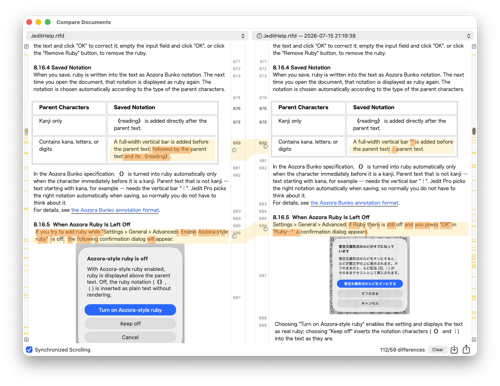Click 'Contains kana, letters, or digits' in left table
The height and width of the screenshot is (386, 500).
[69, 145]
